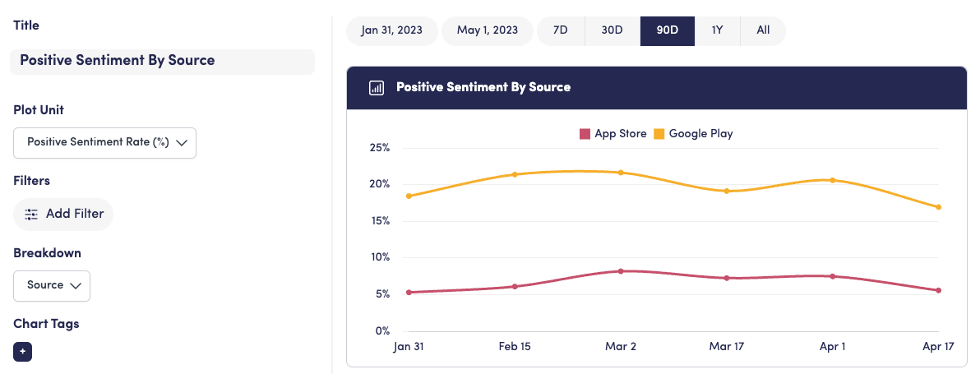Open the May 1, 2023 end date picker

488,30
